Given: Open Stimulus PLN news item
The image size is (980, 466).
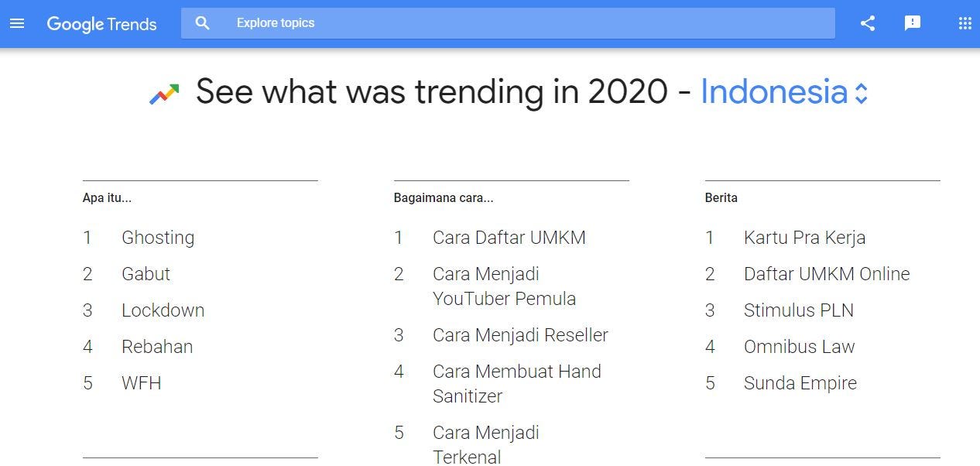Looking at the screenshot, I should (x=799, y=310).
